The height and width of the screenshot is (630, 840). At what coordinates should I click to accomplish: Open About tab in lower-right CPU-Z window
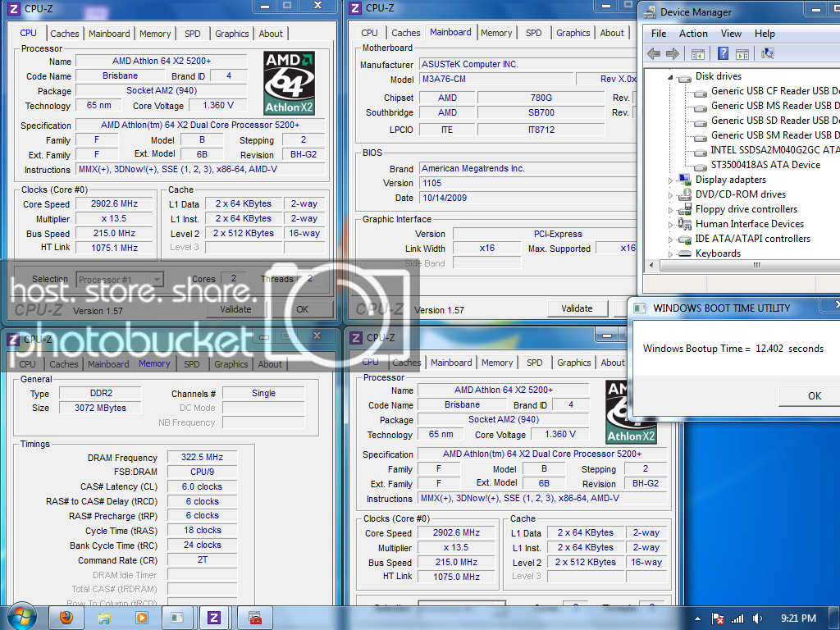click(x=612, y=363)
